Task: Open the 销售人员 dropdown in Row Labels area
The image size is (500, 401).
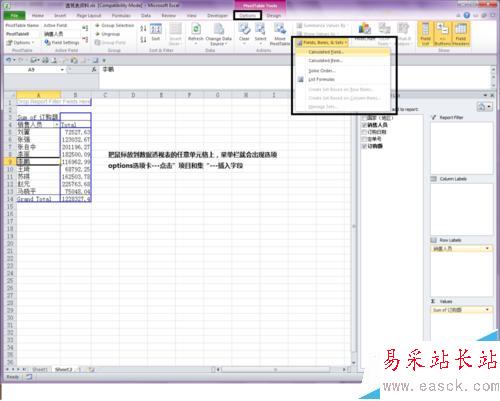Action: click(487, 249)
